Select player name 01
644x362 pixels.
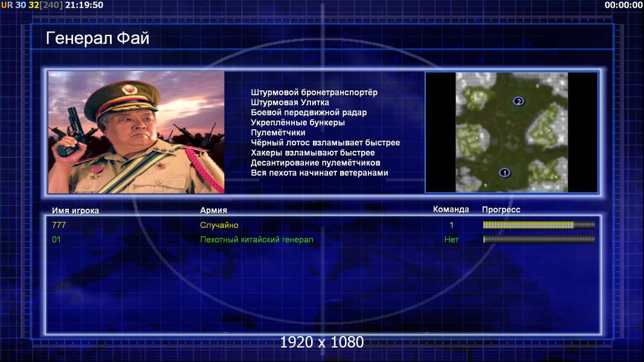pos(56,240)
